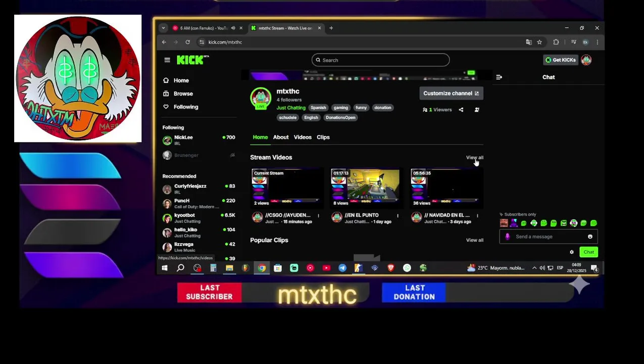
Task: Open the Current Stream video thumbnail
Action: [x=286, y=188]
